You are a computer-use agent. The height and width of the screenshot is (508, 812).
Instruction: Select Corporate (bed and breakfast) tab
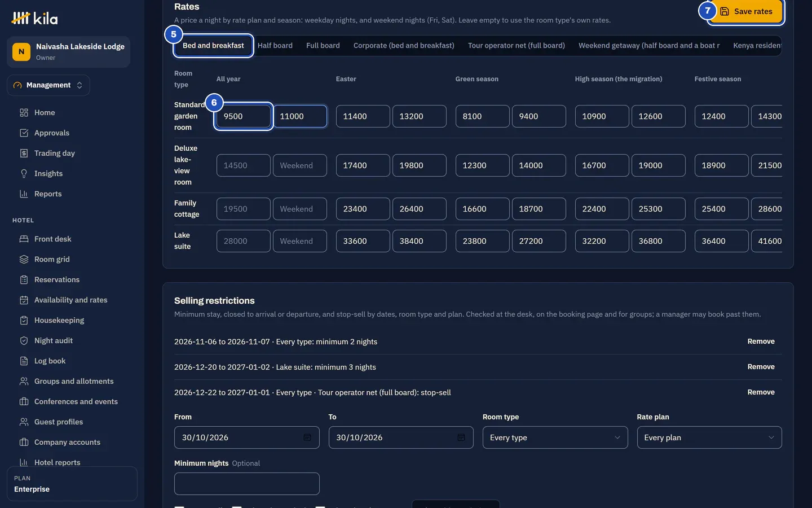(x=404, y=46)
